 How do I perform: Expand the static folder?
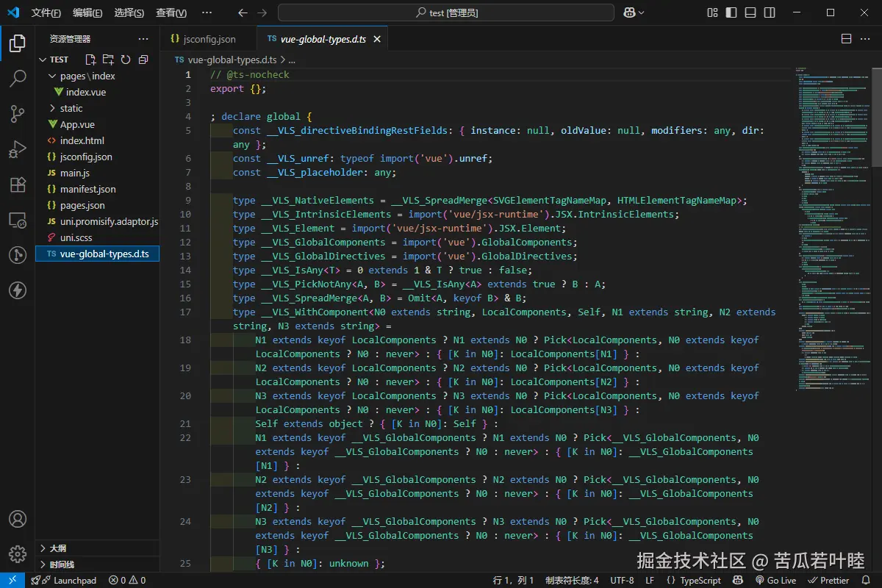coord(71,108)
